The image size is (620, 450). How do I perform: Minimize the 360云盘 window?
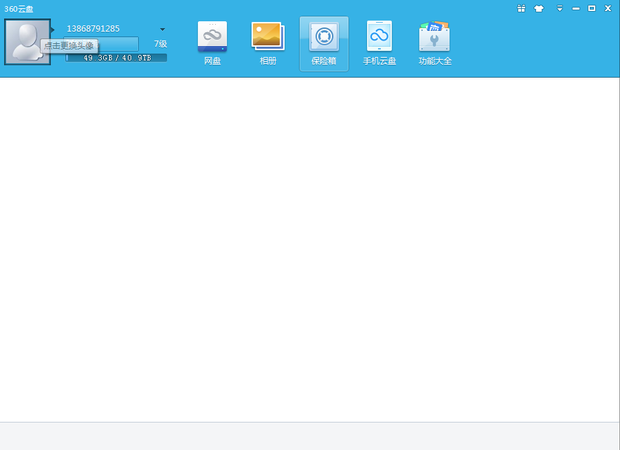(576, 8)
